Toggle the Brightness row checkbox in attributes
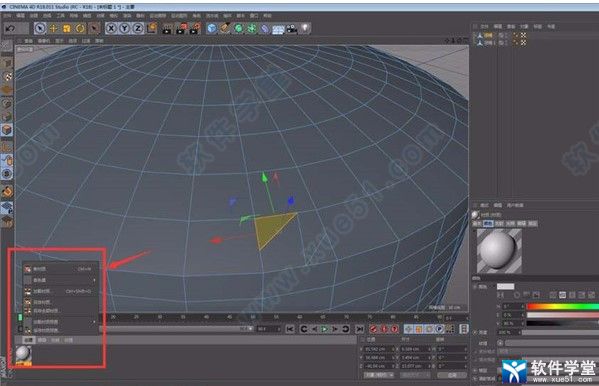 pyautogui.click(x=475, y=332)
